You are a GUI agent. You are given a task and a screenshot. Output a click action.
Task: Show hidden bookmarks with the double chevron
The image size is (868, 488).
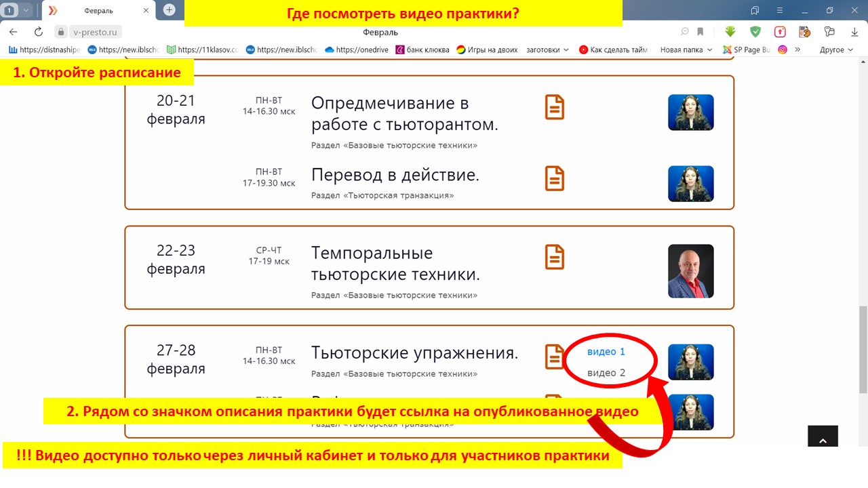(798, 49)
